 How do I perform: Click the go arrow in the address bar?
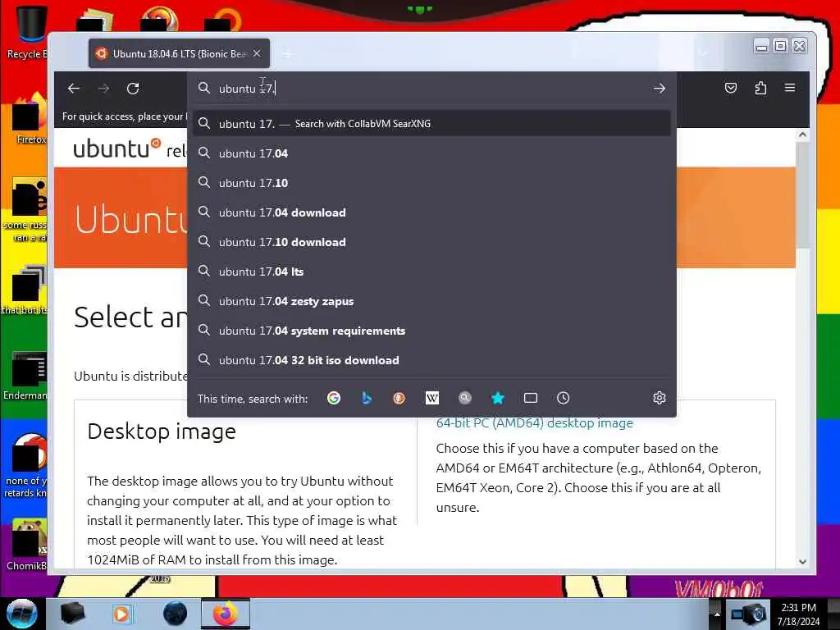click(x=659, y=89)
